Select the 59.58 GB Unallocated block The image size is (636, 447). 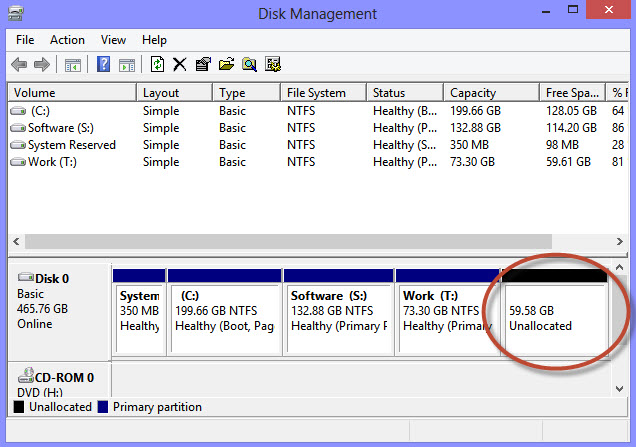click(555, 312)
